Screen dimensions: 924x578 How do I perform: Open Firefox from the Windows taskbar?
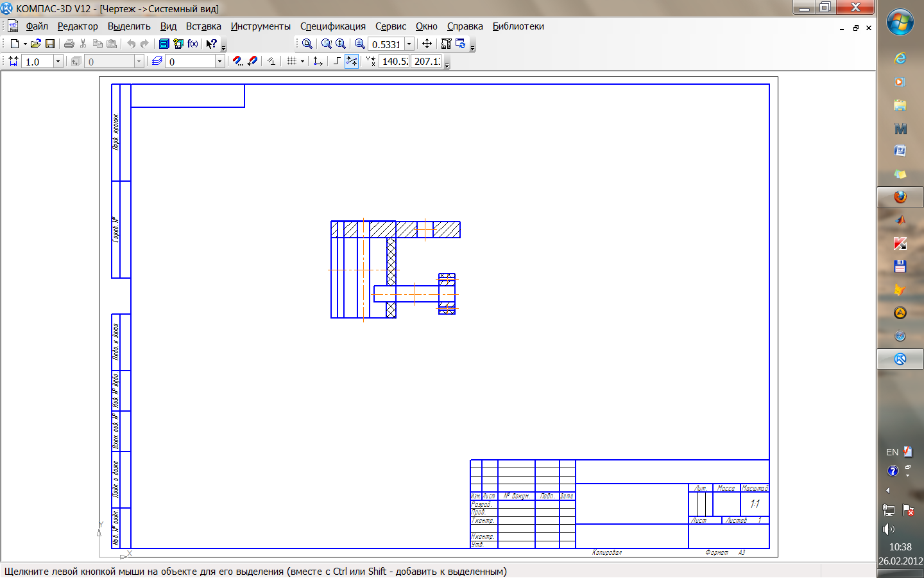pos(900,197)
